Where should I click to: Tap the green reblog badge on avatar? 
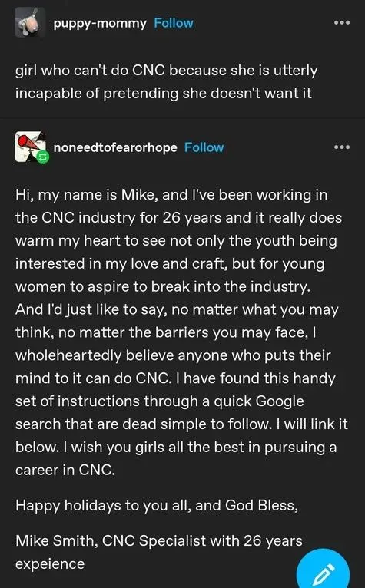pos(42,158)
